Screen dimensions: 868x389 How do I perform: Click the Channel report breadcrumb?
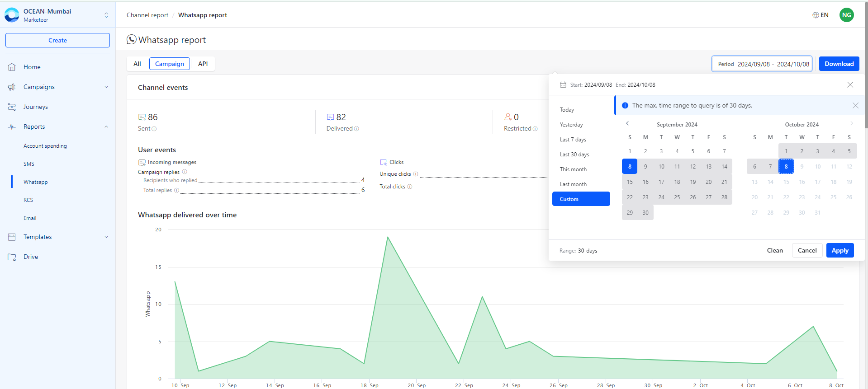click(147, 15)
